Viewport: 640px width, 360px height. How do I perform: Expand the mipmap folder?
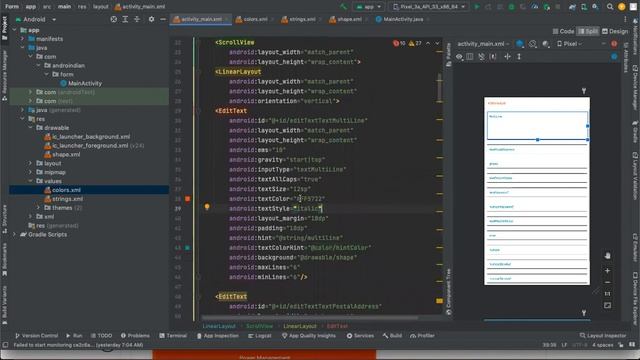[x=31, y=172]
